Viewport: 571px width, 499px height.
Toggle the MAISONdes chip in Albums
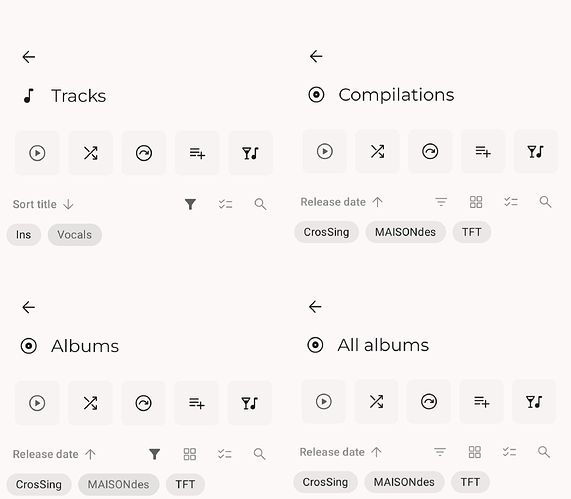[x=118, y=484]
